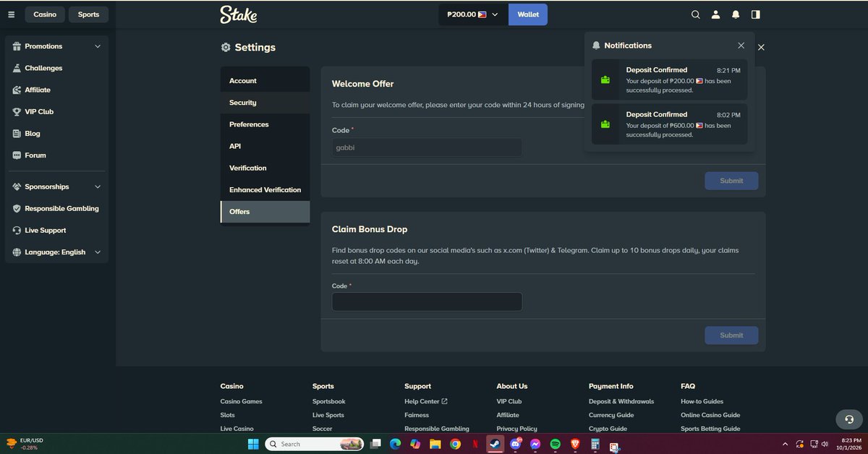Click the ₱200.00 Deposit Confirmed notification
Image resolution: width=868 pixels, height=454 pixels.
[669, 80]
